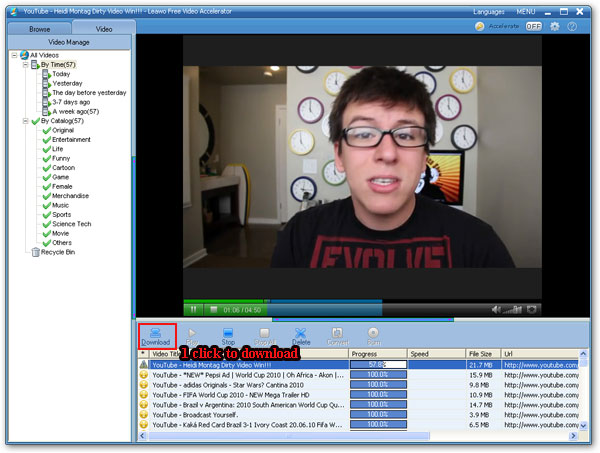Open help via the question mark icon
600x453 pixels.
click(572, 26)
